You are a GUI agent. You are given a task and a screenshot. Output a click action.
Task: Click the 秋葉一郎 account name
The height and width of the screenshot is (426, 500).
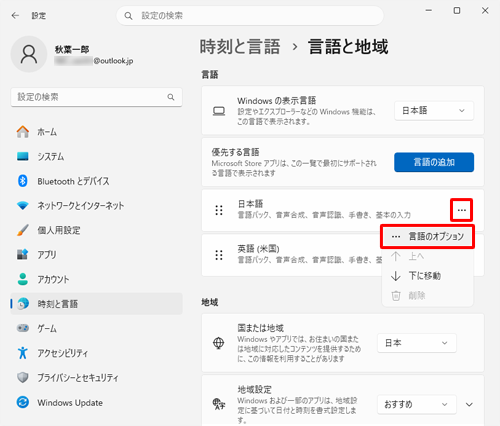tap(72, 50)
